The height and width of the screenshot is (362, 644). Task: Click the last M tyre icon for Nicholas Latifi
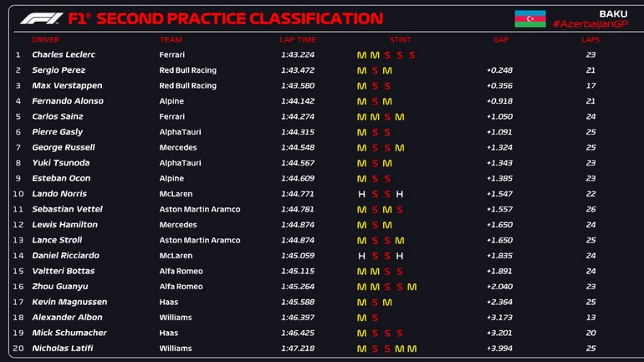tap(412, 349)
